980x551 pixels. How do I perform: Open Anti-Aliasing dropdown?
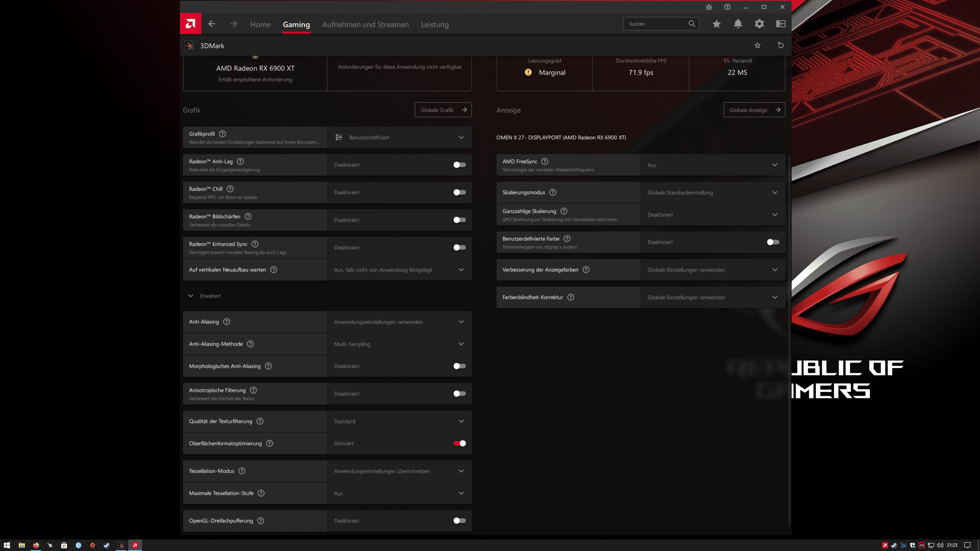pyautogui.click(x=400, y=322)
